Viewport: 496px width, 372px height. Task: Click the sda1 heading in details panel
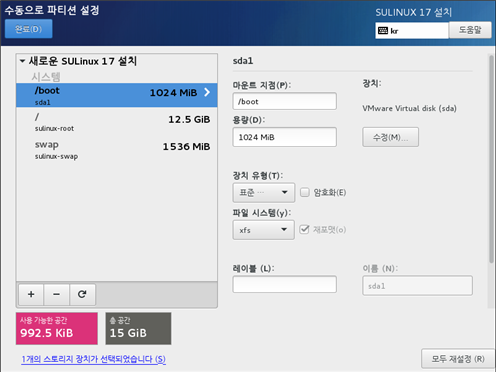coord(243,61)
